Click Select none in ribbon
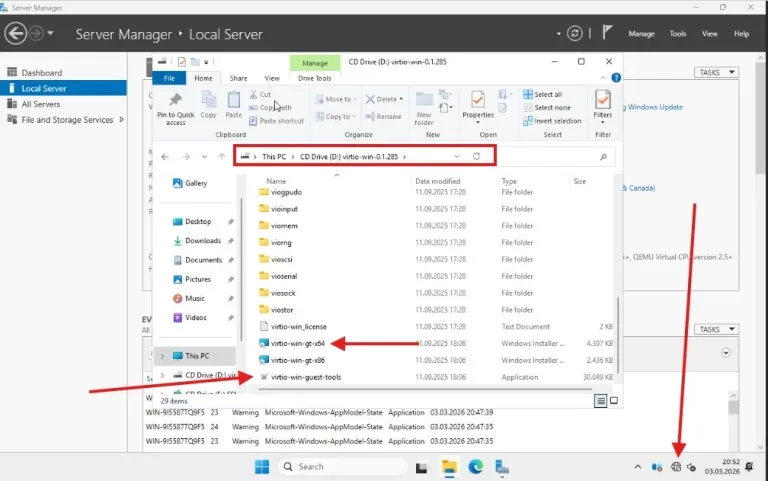 pos(547,107)
